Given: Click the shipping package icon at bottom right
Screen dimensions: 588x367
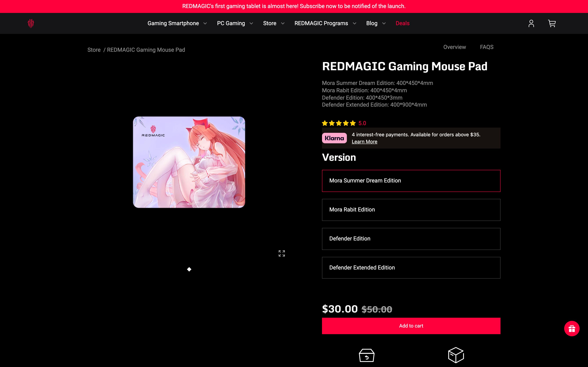Looking at the screenshot, I should (456, 355).
